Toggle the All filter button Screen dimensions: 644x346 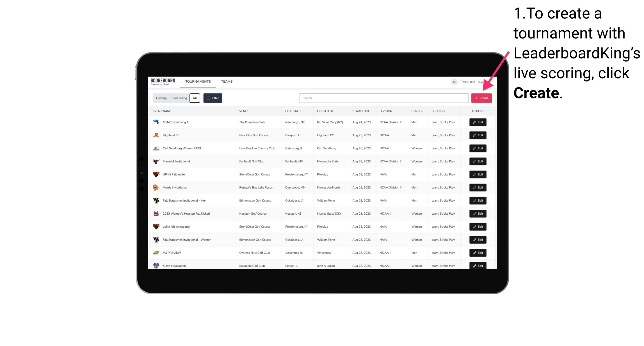[194, 98]
